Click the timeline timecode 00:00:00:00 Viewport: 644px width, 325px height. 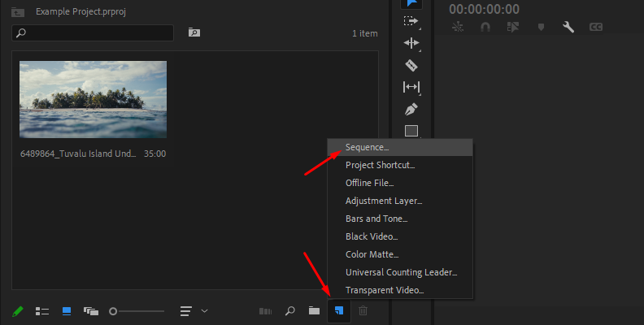(485, 9)
